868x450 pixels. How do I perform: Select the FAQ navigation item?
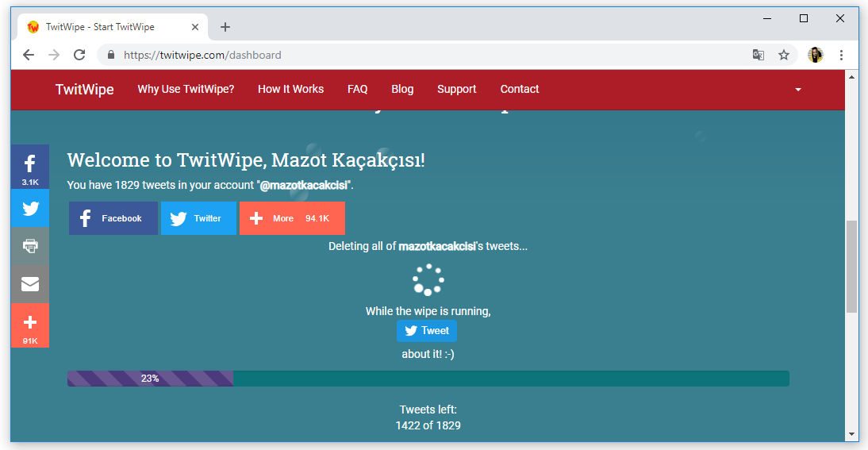point(357,89)
